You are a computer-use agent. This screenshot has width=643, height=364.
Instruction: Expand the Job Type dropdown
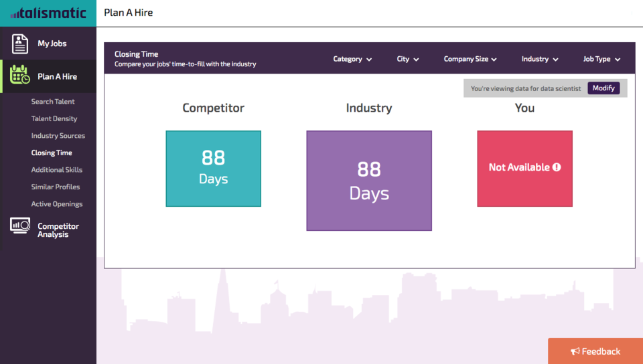point(601,59)
